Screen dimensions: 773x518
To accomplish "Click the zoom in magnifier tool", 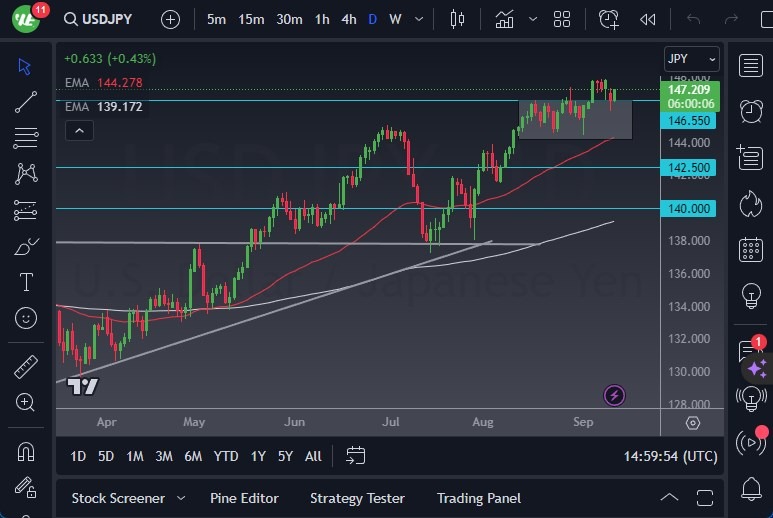I will pyautogui.click(x=26, y=403).
